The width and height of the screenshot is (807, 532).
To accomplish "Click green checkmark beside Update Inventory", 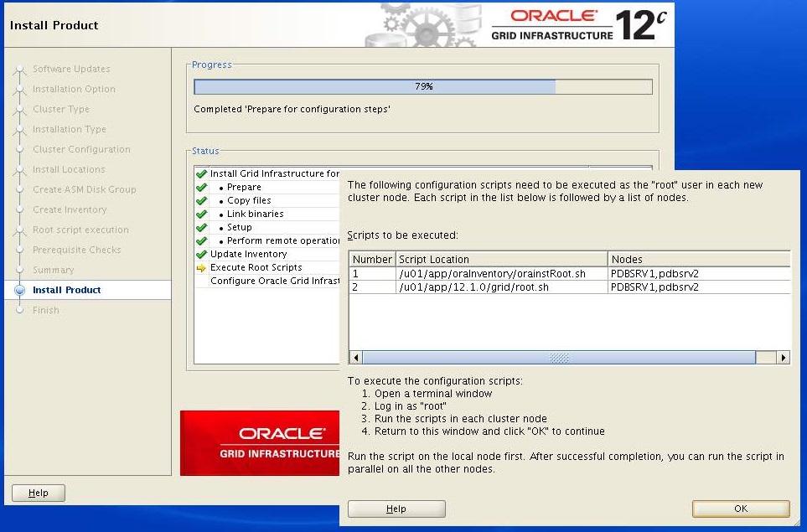I will [201, 254].
